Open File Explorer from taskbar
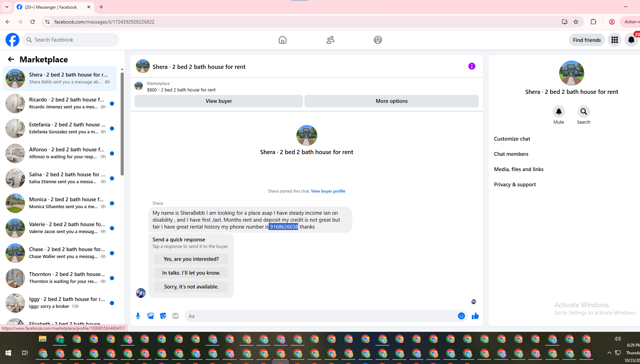The width and height of the screenshot is (640, 364). (x=42, y=339)
